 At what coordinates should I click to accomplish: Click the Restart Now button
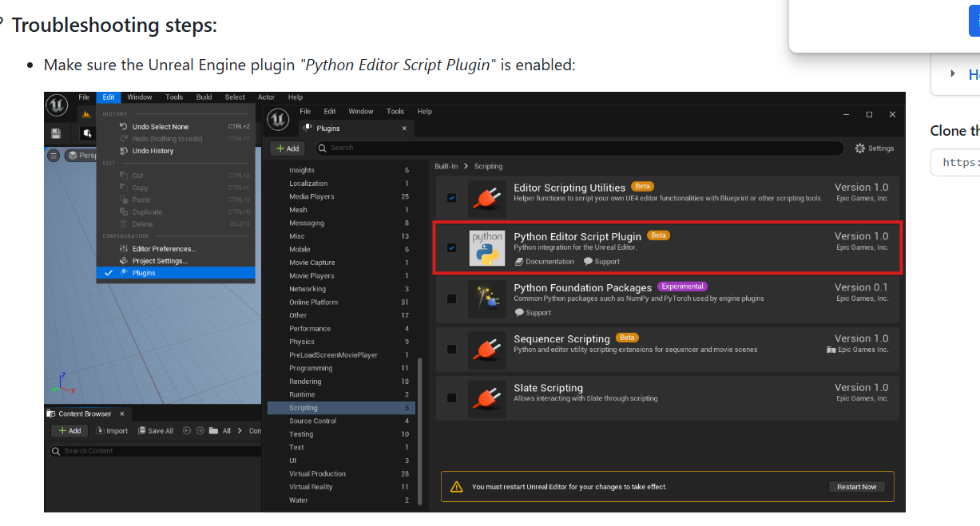pos(857,487)
